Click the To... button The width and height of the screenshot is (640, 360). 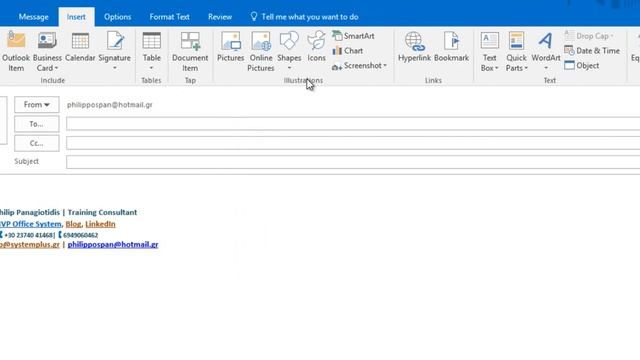[x=37, y=124]
